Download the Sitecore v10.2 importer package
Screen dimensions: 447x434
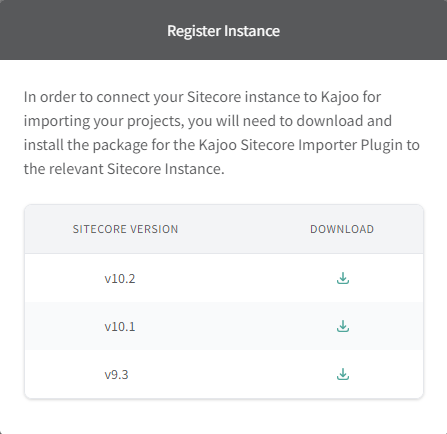tap(343, 278)
